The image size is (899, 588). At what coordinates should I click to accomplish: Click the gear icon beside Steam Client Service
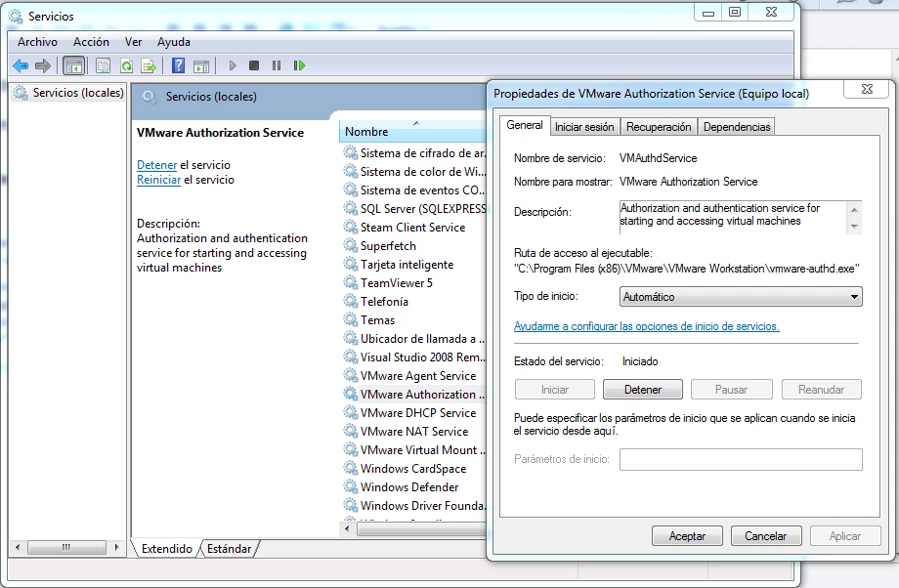click(350, 227)
